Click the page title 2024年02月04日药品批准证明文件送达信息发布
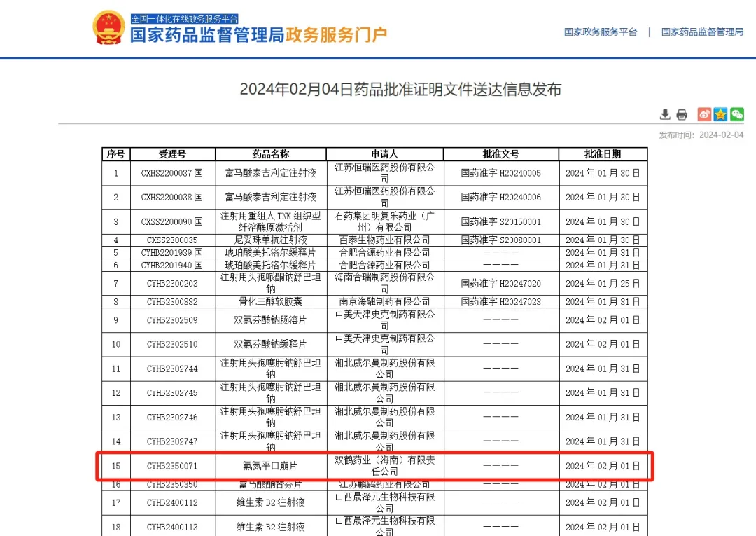The image size is (756, 536). pos(400,89)
